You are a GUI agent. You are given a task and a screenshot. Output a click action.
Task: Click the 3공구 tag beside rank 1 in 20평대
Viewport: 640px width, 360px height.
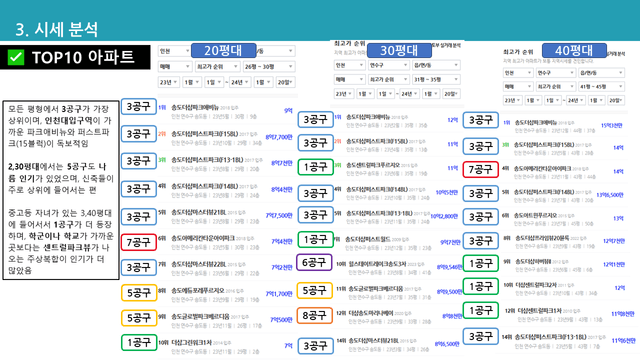(139, 107)
